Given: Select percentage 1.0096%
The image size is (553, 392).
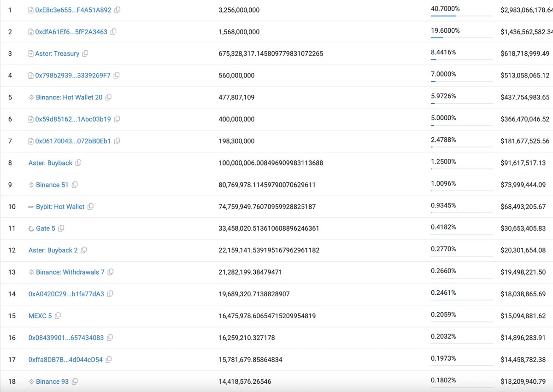Looking at the screenshot, I should [443, 183].
